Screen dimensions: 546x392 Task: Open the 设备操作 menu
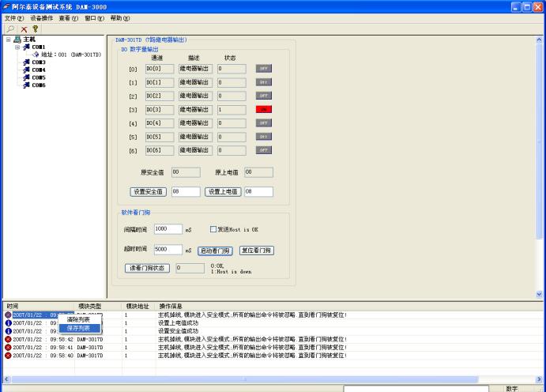[x=42, y=17]
